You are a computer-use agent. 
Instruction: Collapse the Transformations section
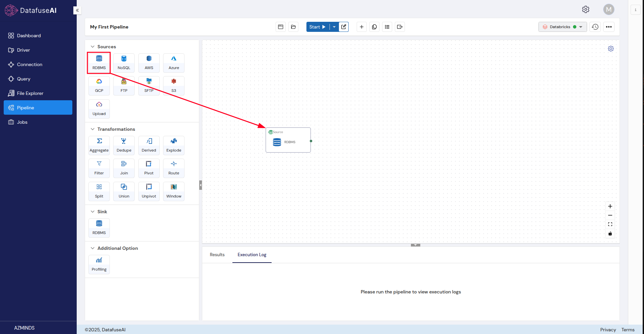(x=93, y=129)
